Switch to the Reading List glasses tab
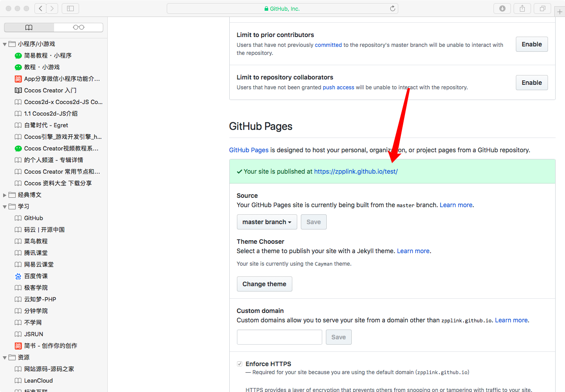Viewport: 565px width, 392px height. pyautogui.click(x=78, y=28)
